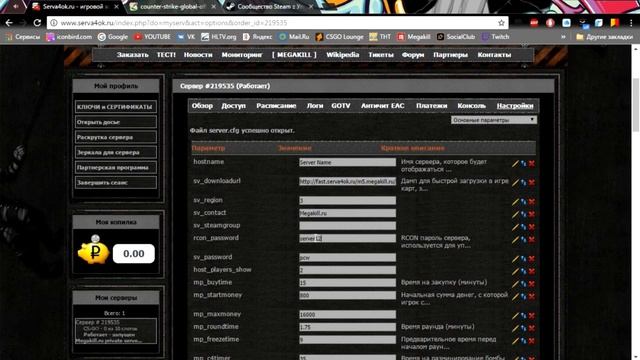This screenshot has width=640, height=360.
Task: Switch to the Платежи tab
Action: pos(431,106)
